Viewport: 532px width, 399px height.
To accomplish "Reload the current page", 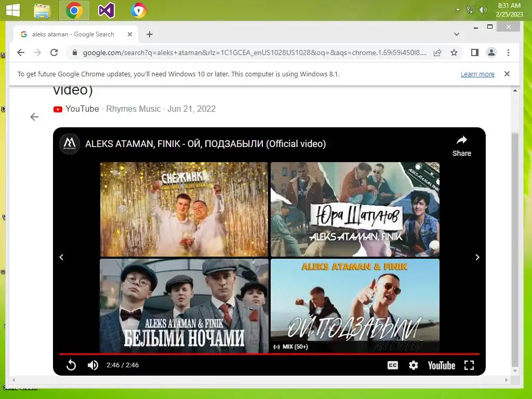I will 54,52.
